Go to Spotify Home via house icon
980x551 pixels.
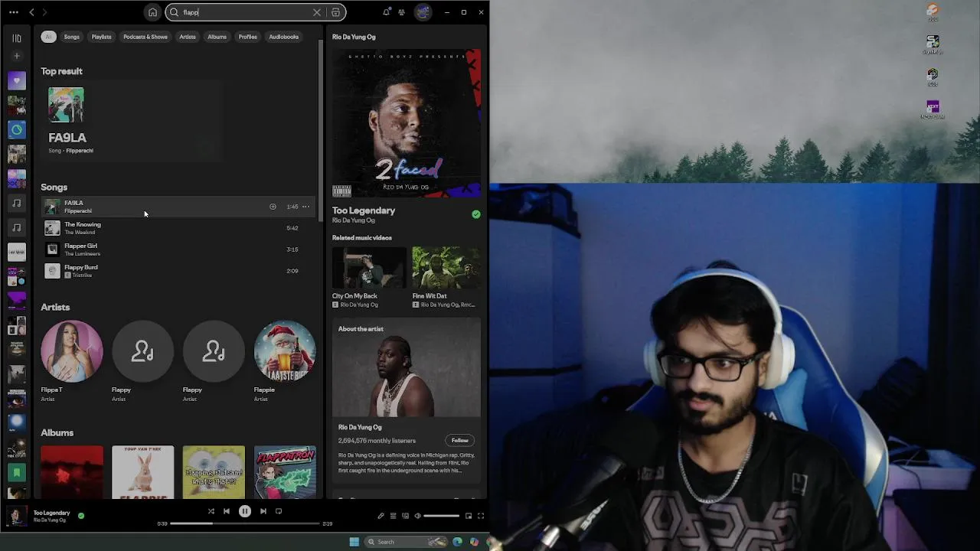point(152,12)
